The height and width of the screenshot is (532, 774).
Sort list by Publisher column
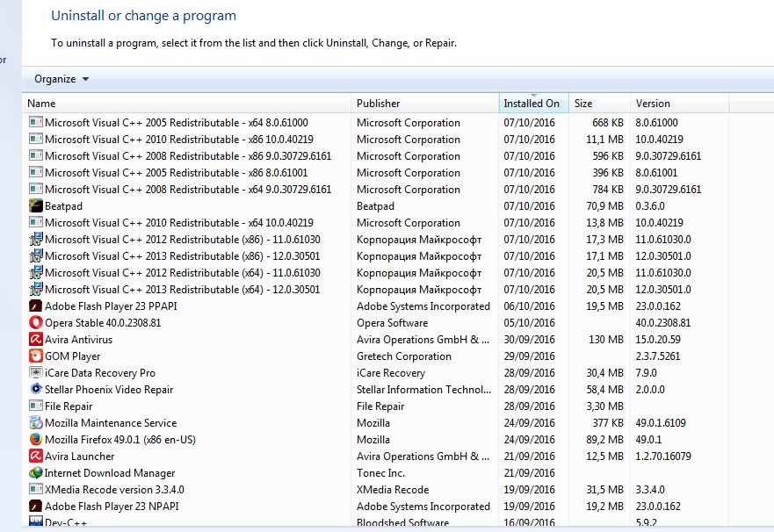[425, 104]
